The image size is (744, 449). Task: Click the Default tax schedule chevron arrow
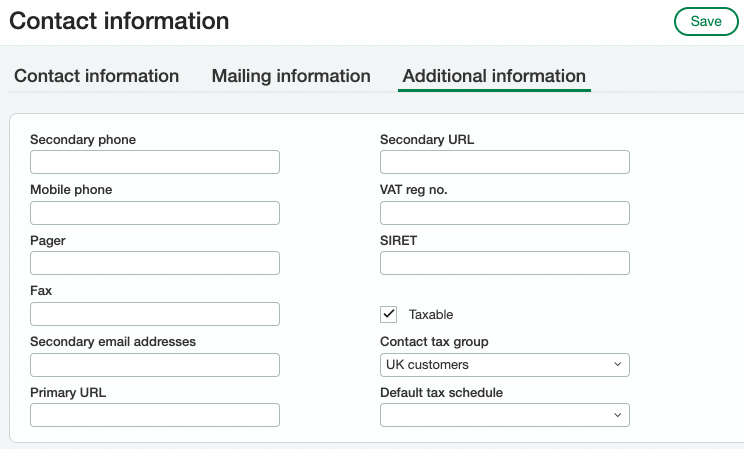click(617, 415)
